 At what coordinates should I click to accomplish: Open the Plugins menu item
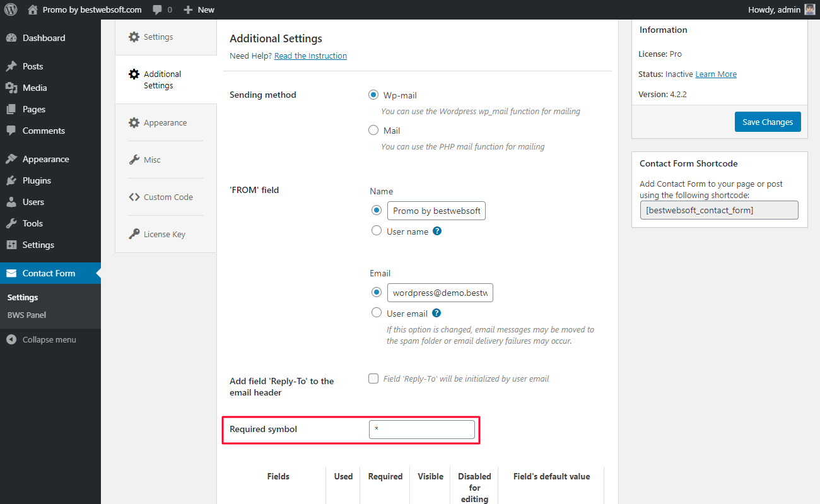coord(50,180)
